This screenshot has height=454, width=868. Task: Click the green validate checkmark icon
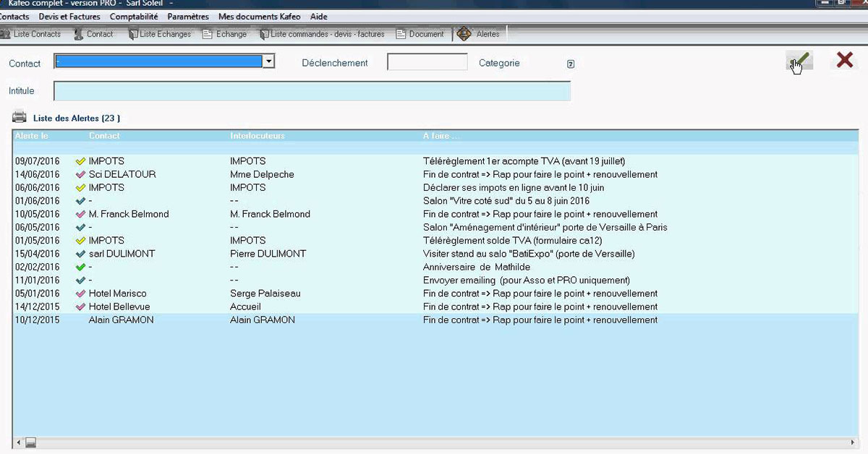[799, 61]
